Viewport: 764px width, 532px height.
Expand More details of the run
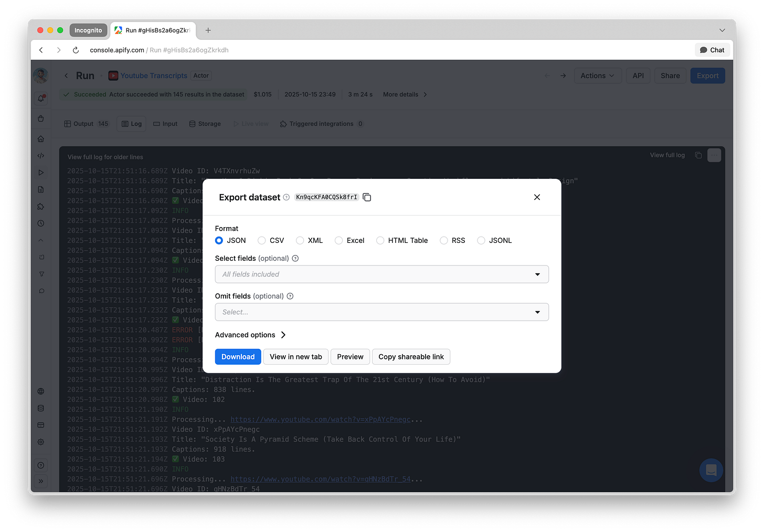405,94
